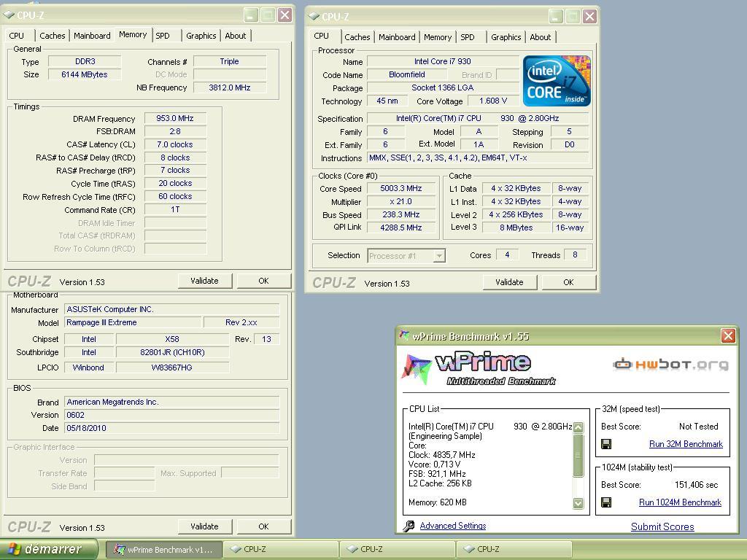
Task: Click the QPI Link value 4288.5 MHz
Action: click(401, 227)
